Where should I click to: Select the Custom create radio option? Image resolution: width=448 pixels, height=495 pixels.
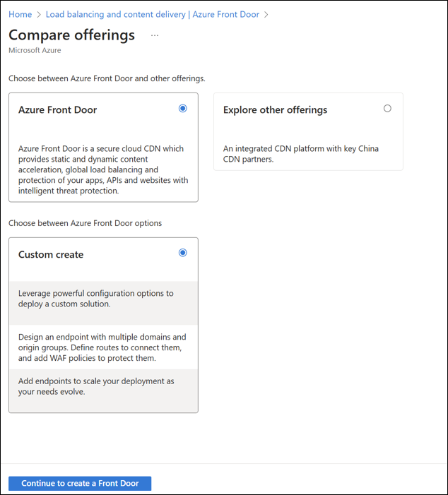pyautogui.click(x=183, y=253)
